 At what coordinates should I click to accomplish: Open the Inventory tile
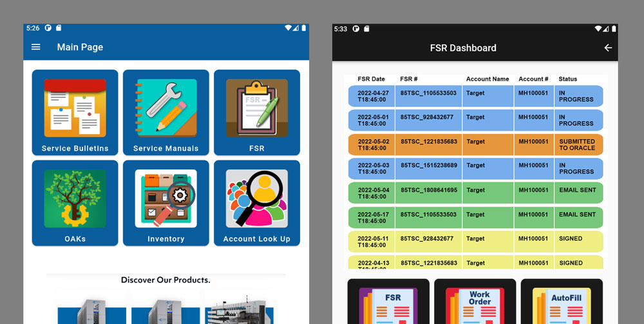tap(166, 202)
